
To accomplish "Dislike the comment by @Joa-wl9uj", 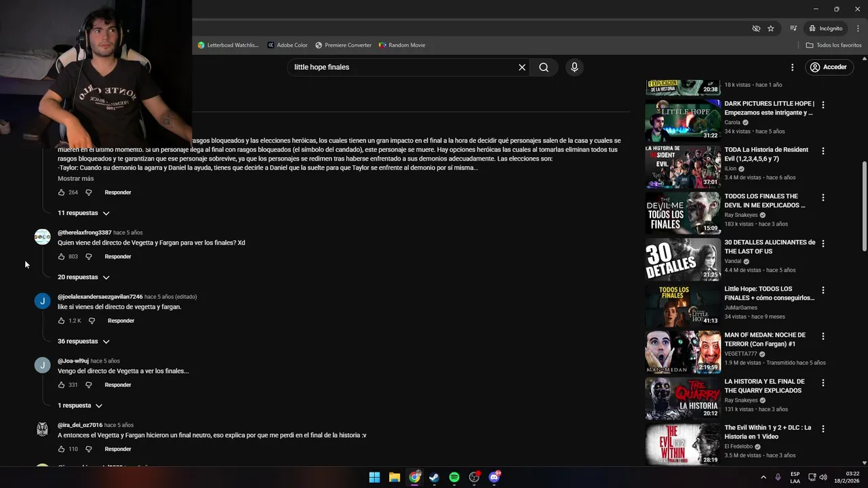I will [88, 385].
